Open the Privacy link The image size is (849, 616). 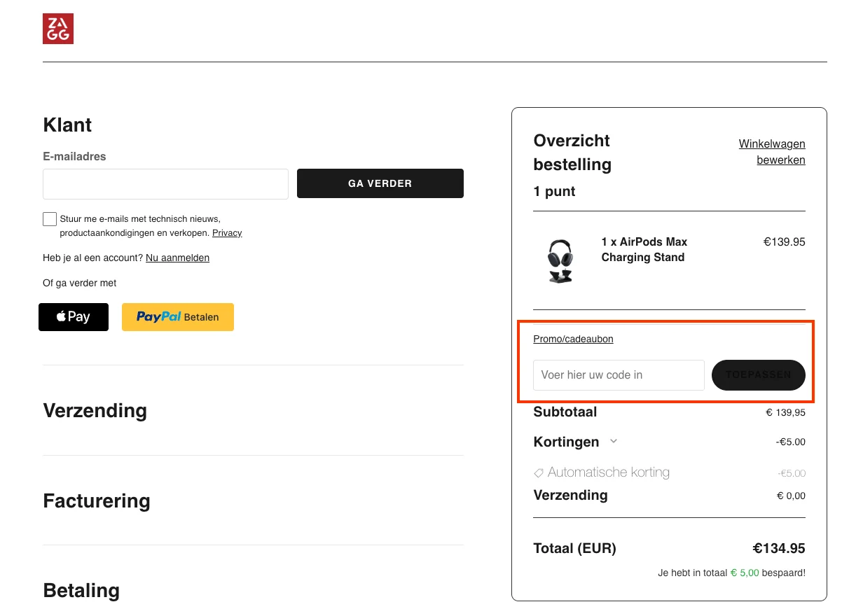point(227,233)
